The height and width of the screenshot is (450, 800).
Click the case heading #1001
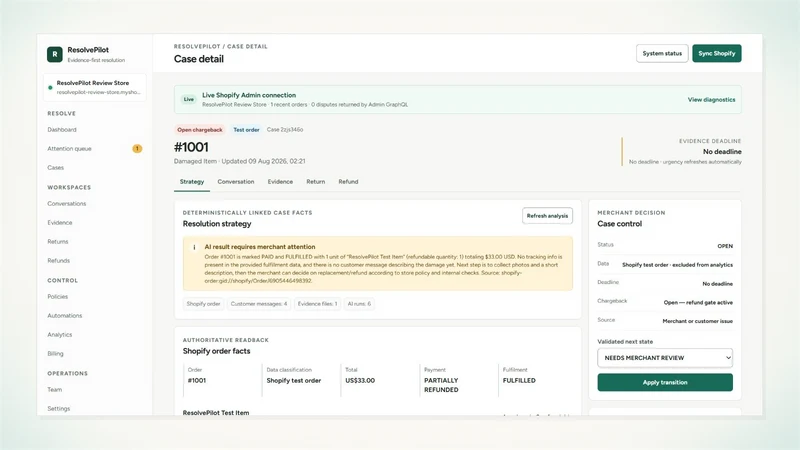(191, 147)
